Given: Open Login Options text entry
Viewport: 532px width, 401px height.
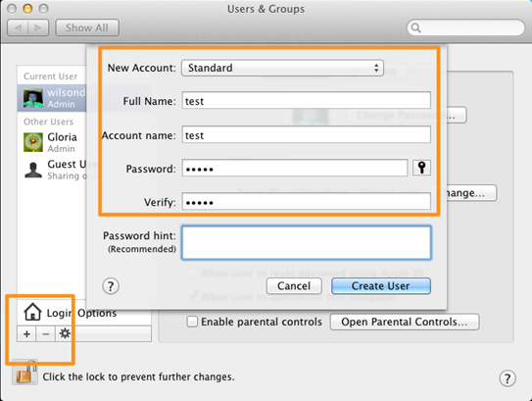Looking at the screenshot, I should coord(81,313).
